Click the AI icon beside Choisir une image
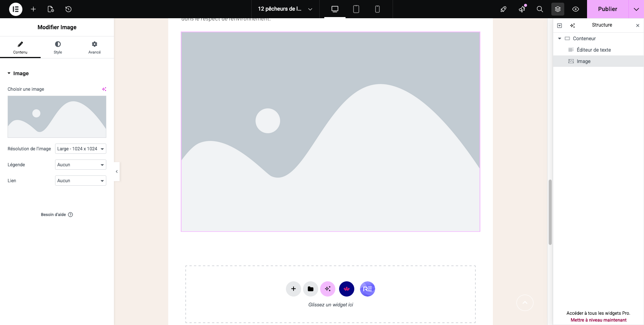This screenshot has height=325, width=644. coord(104,89)
